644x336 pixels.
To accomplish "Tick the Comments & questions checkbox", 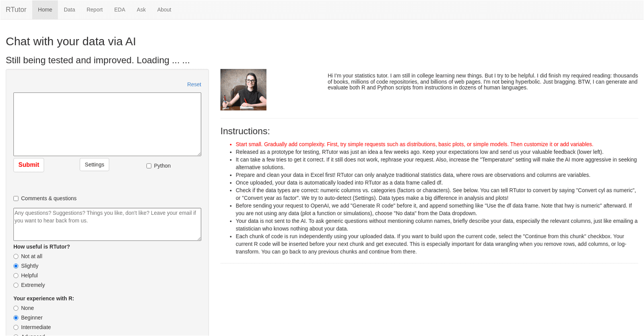I will point(16,199).
